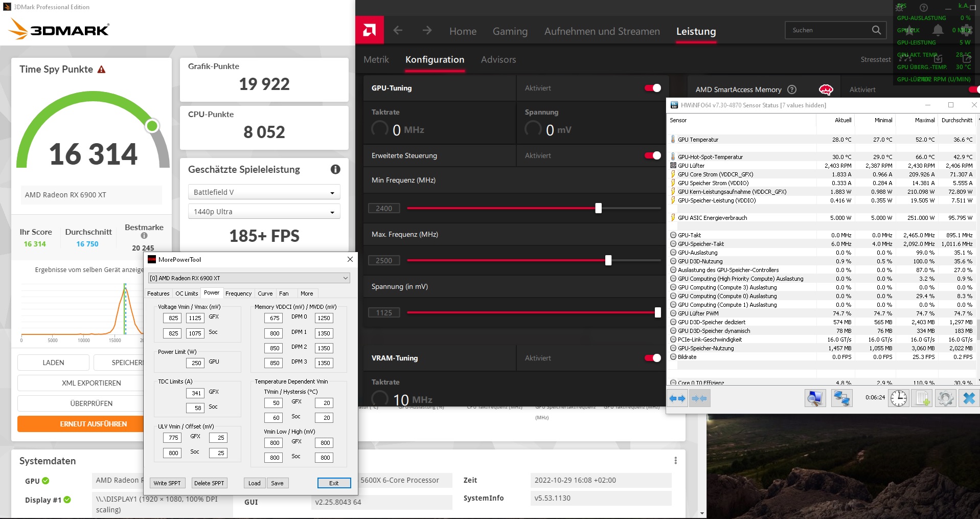Click the ÜBERPRÜFEN button

(91, 403)
